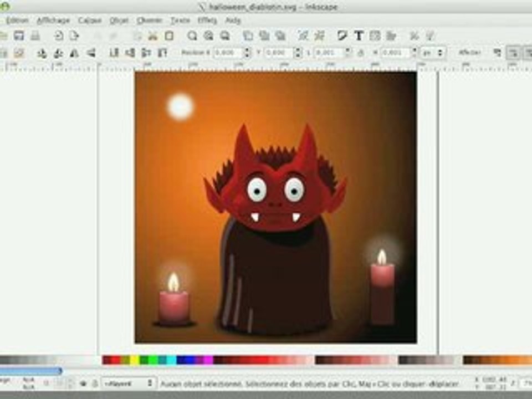Pick the magenta palette swatch
This screenshot has width=532, height=399.
(x=208, y=360)
